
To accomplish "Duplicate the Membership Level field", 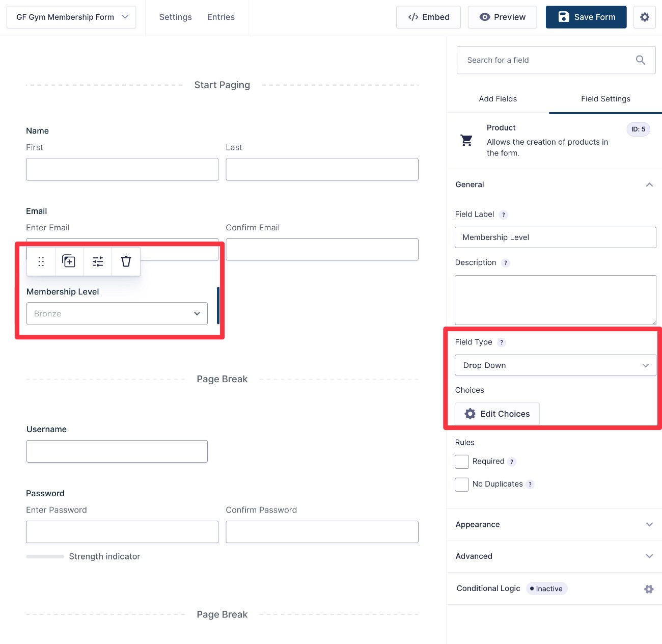I will (x=69, y=261).
